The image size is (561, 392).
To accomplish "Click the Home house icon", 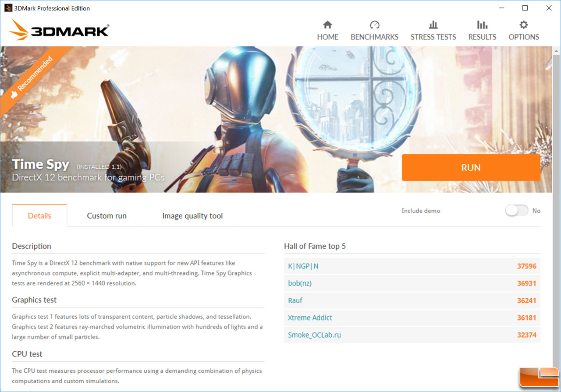I will 327,25.
